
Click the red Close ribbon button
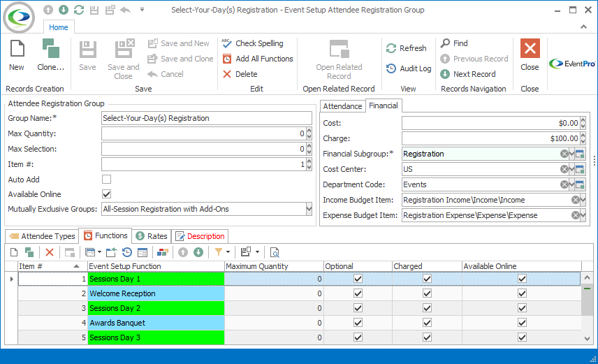point(530,55)
